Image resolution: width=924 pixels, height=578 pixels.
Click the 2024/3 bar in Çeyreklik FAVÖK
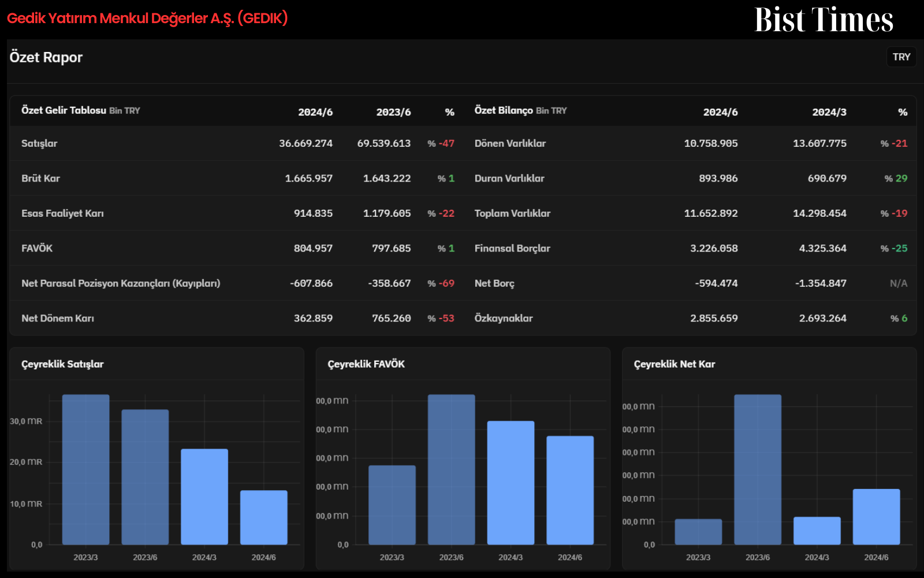click(511, 483)
